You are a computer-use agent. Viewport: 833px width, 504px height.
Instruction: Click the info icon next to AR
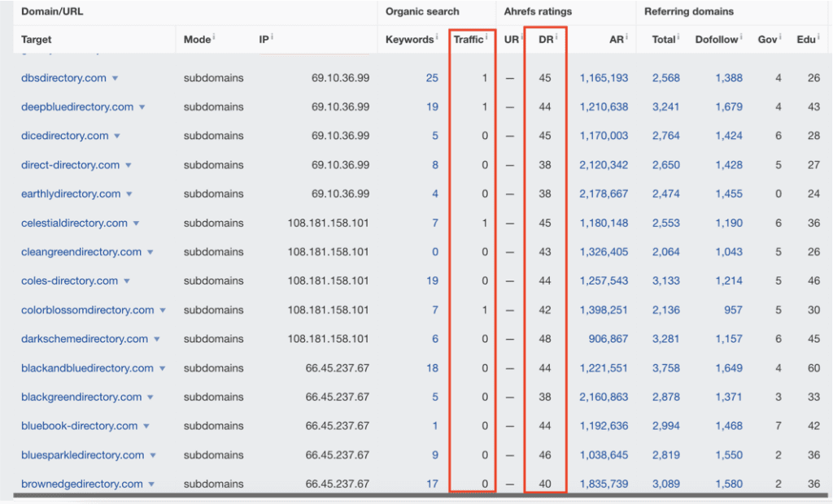pos(626,37)
